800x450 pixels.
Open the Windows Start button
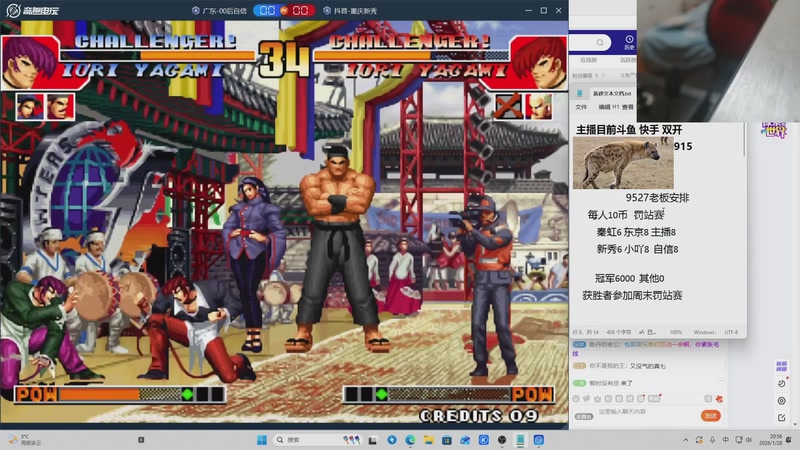point(262,440)
